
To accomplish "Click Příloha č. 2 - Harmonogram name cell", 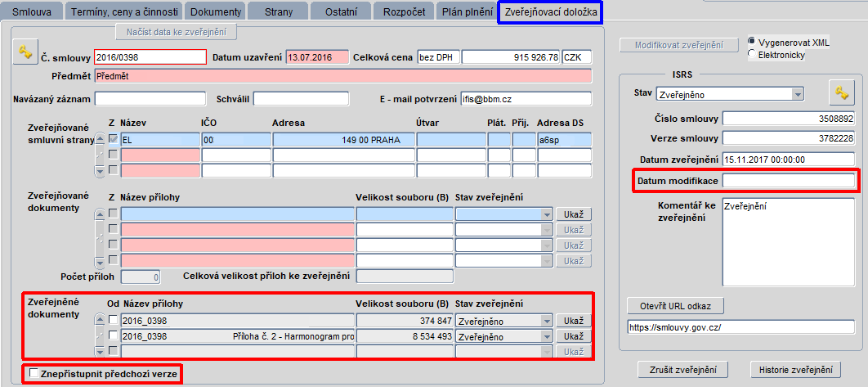I will click(x=238, y=336).
